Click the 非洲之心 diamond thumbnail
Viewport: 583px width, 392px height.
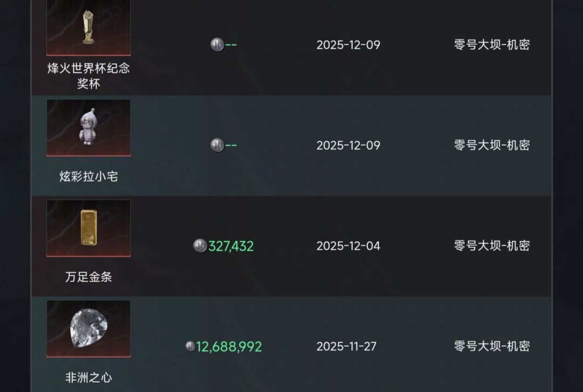click(89, 329)
